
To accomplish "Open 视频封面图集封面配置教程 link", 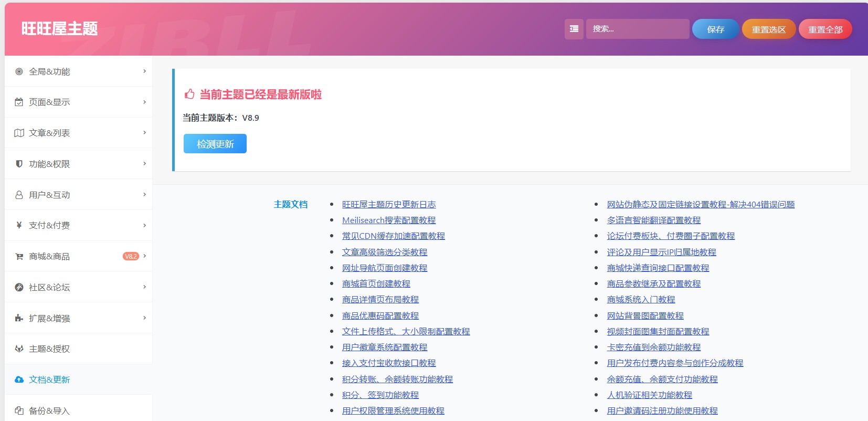I will click(x=658, y=331).
